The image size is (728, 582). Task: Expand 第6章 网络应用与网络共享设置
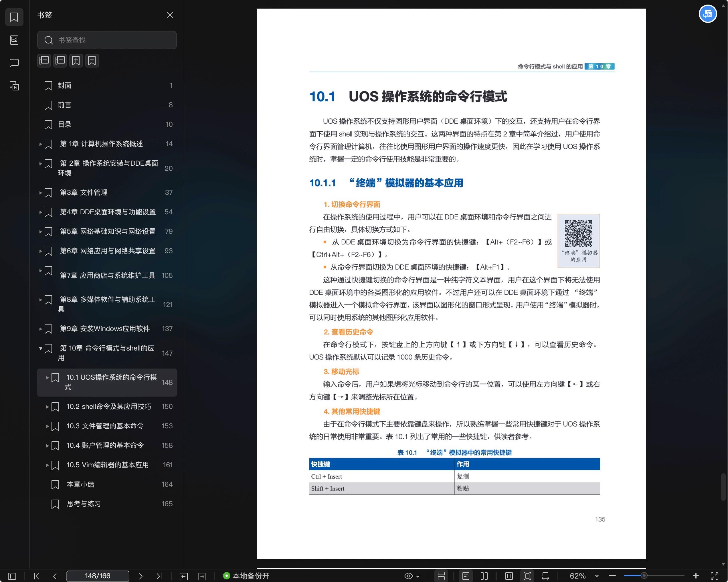(x=41, y=251)
